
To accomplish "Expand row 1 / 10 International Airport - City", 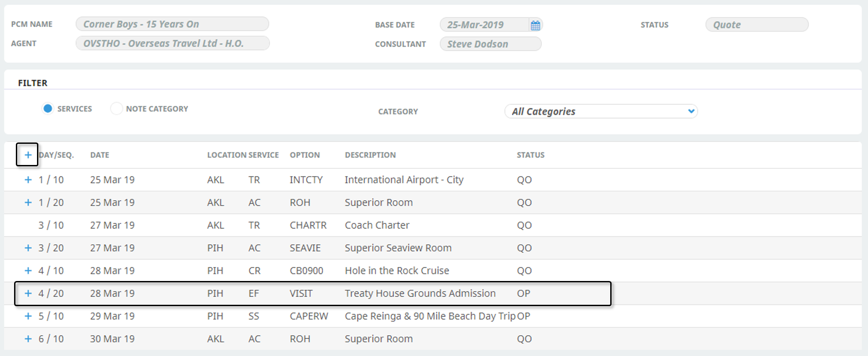I will tap(28, 180).
